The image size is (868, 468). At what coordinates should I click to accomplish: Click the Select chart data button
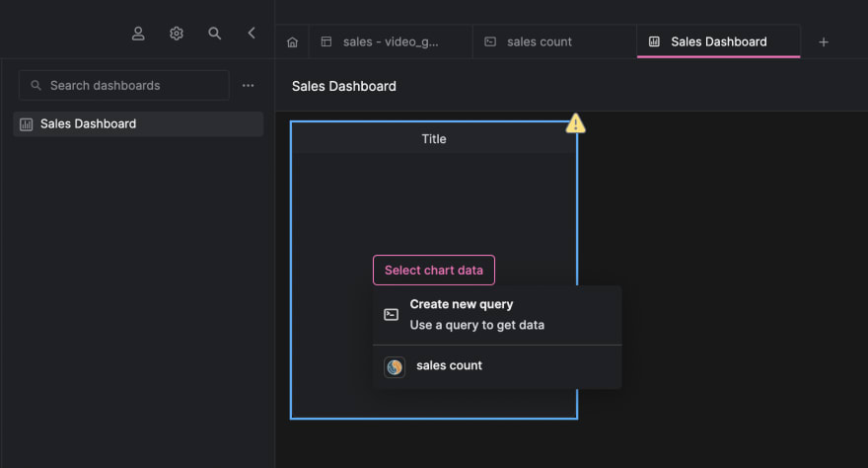433,271
